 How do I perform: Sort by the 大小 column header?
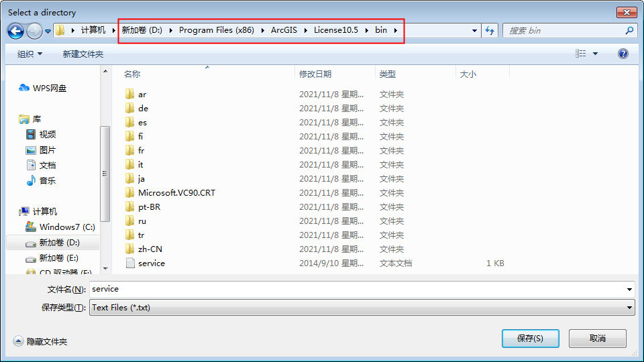click(x=468, y=74)
